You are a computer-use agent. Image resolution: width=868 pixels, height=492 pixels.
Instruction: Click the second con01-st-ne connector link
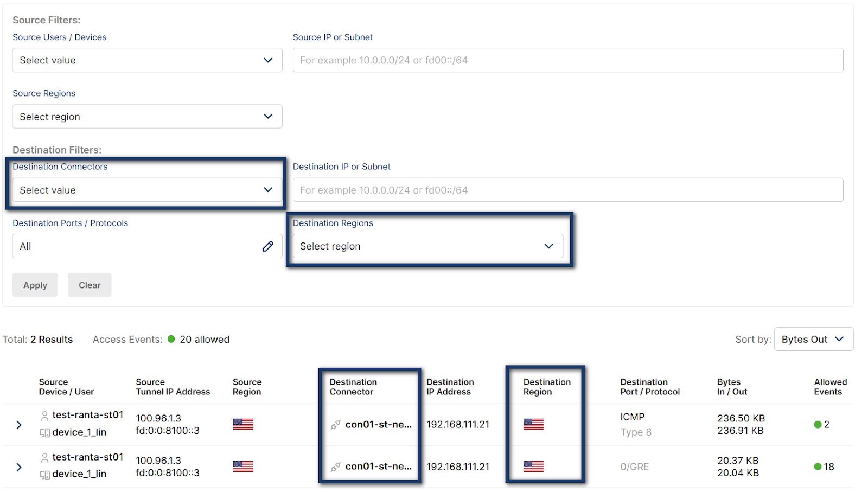tap(378, 467)
